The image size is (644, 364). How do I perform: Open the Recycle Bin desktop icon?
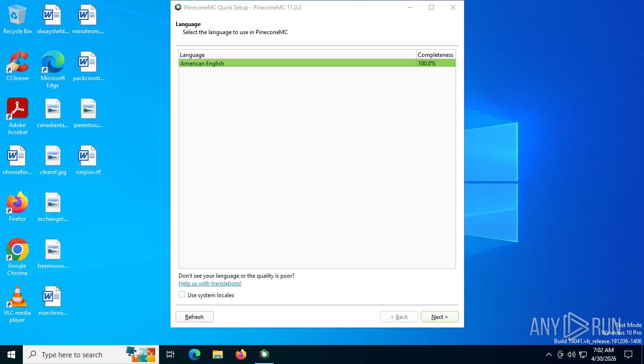coord(18,20)
